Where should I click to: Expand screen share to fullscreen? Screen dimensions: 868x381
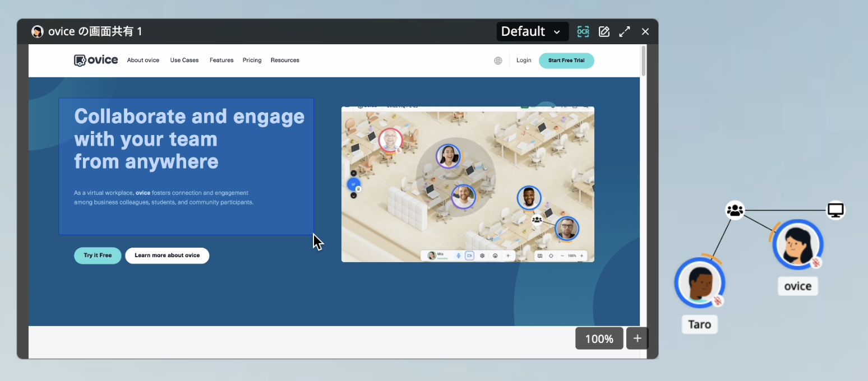625,32
